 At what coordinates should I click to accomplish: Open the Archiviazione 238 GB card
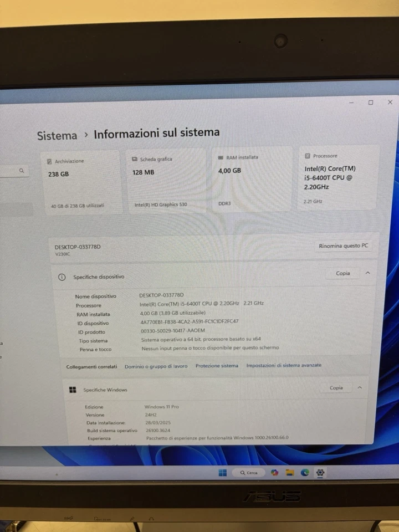coord(81,182)
